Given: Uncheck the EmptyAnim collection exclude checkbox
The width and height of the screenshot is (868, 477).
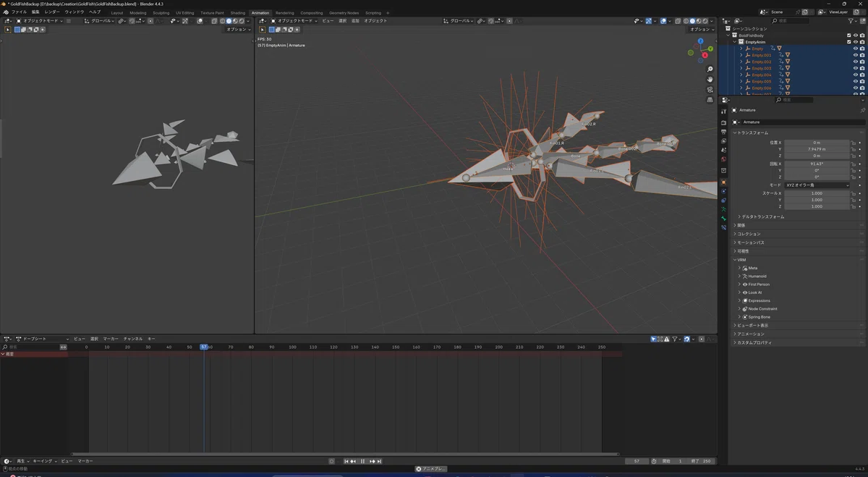Looking at the screenshot, I should coord(849,42).
